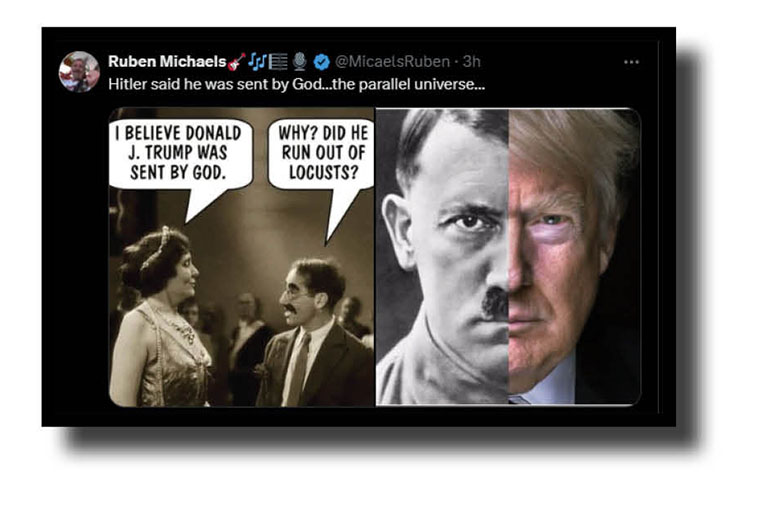This screenshot has height=509, width=765.
Task: Click the blue music notes emoji
Action: click(x=257, y=61)
